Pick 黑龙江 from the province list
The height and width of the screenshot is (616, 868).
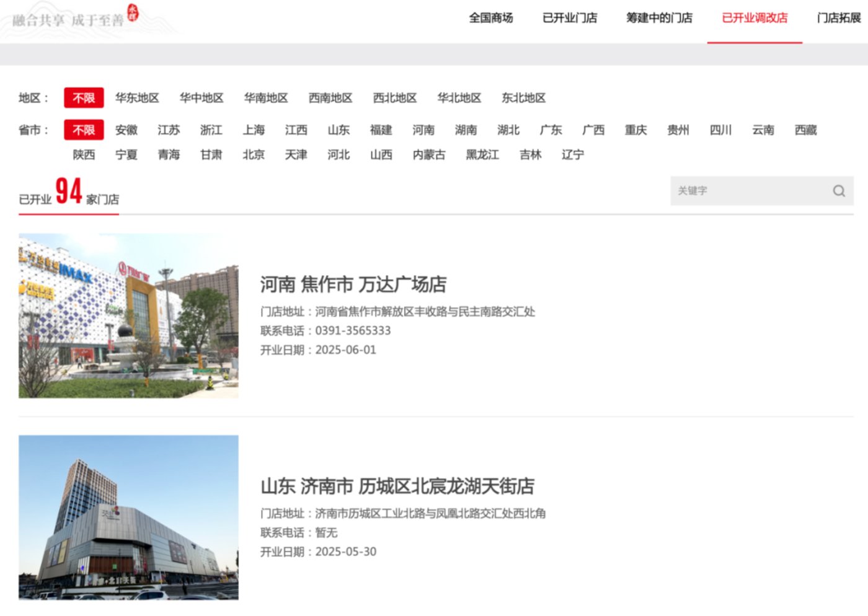click(482, 155)
